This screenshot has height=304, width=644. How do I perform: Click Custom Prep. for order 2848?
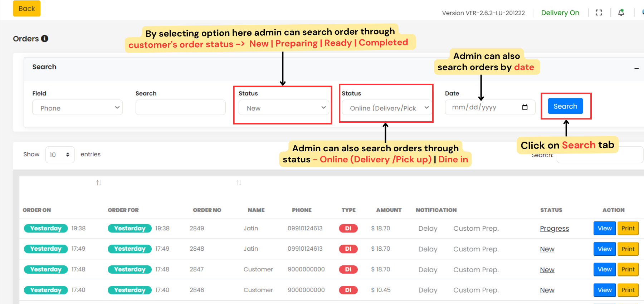tap(476, 249)
